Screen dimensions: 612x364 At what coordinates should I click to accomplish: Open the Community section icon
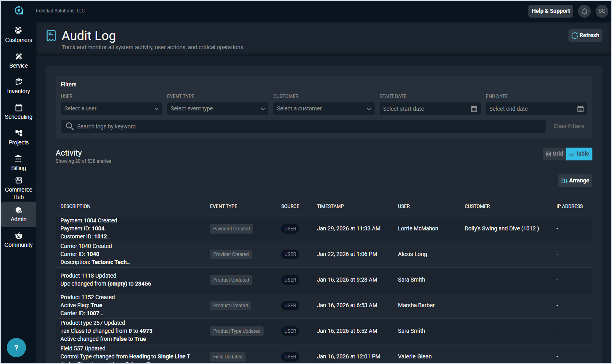tap(18, 236)
